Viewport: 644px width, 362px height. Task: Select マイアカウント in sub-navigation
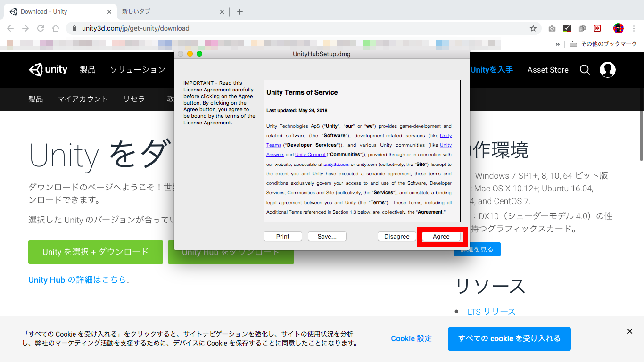(83, 99)
